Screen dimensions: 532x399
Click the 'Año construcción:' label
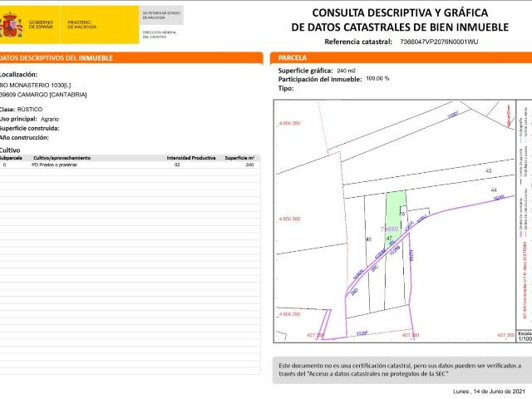tap(24, 137)
